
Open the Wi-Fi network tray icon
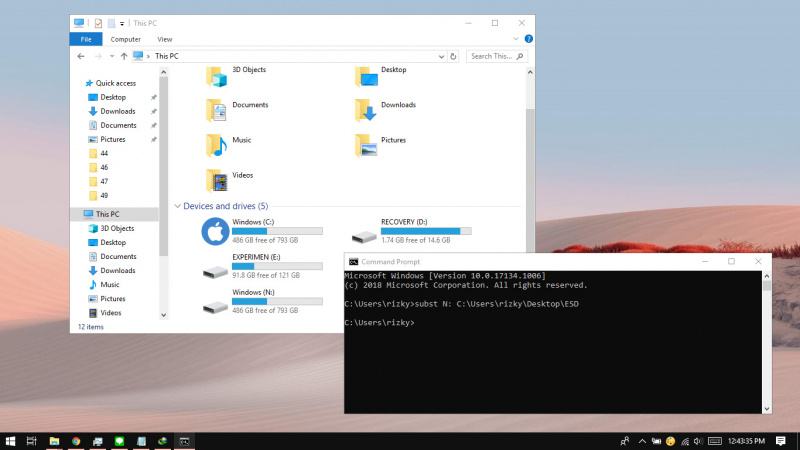click(x=685, y=441)
